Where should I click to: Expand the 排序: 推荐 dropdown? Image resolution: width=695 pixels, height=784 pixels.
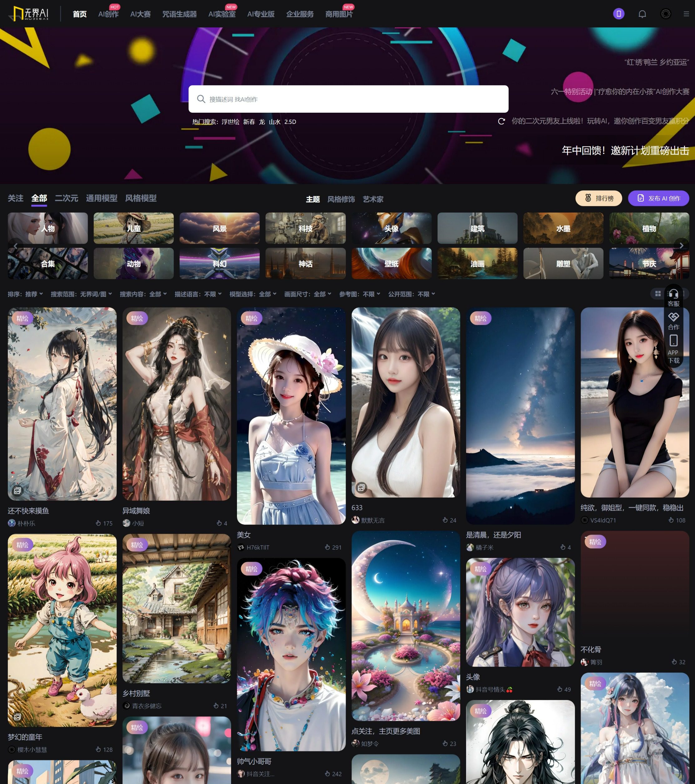pyautogui.click(x=25, y=294)
